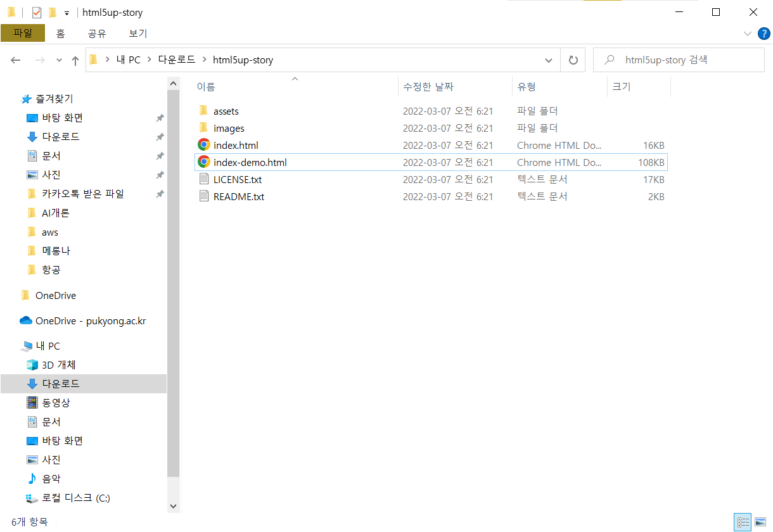
Task: Open pinned 문서 under 즐겨찾기
Action: [51, 156]
